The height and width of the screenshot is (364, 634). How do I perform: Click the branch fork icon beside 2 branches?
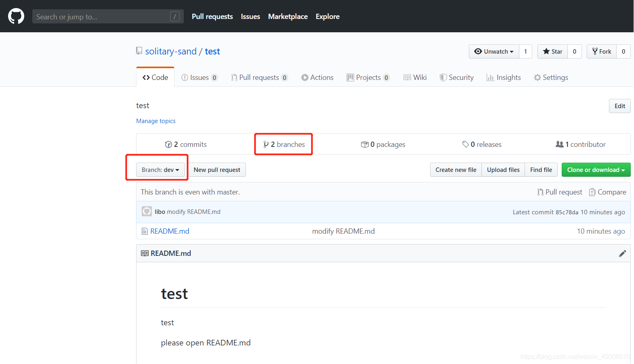(x=266, y=144)
